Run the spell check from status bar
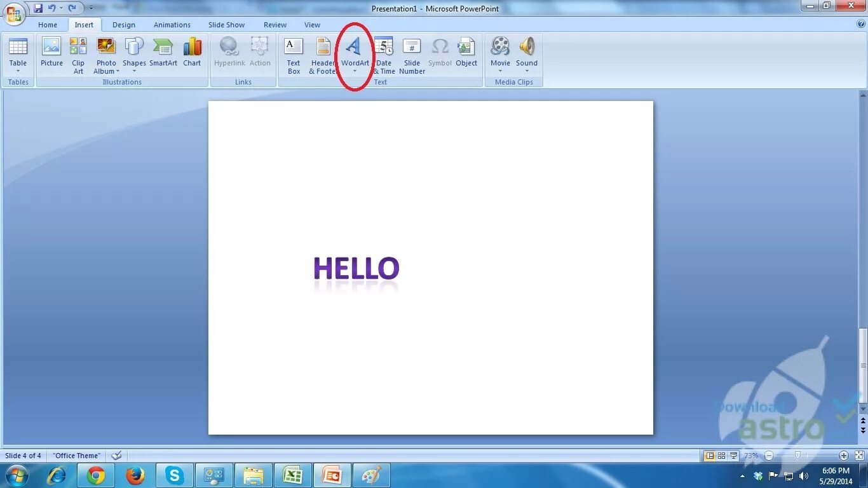 (116, 456)
